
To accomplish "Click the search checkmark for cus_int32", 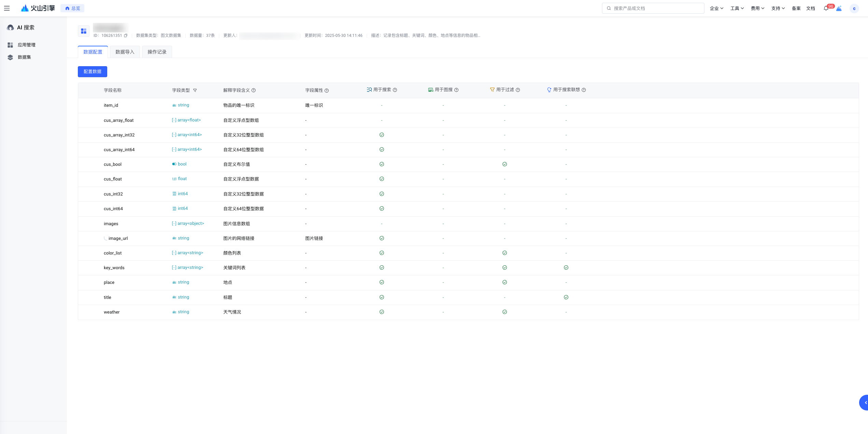I will 382,194.
